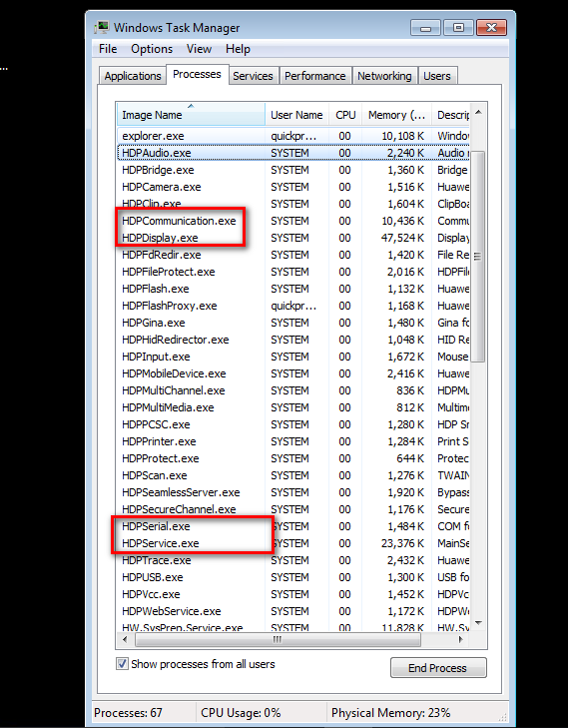
Task: Select the HDPInput.exe process
Action: pyautogui.click(x=293, y=357)
